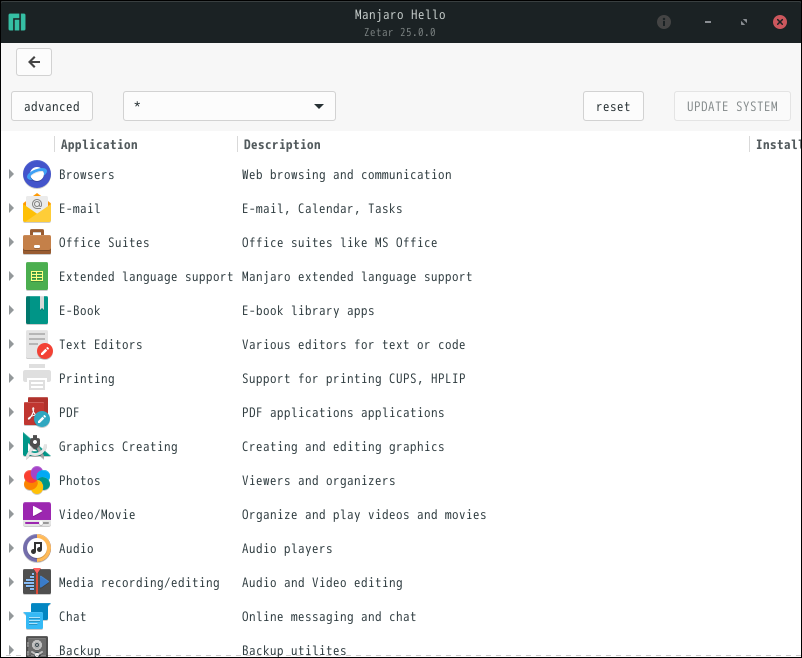Click 'Web browsing and communication' description

pyautogui.click(x=347, y=174)
